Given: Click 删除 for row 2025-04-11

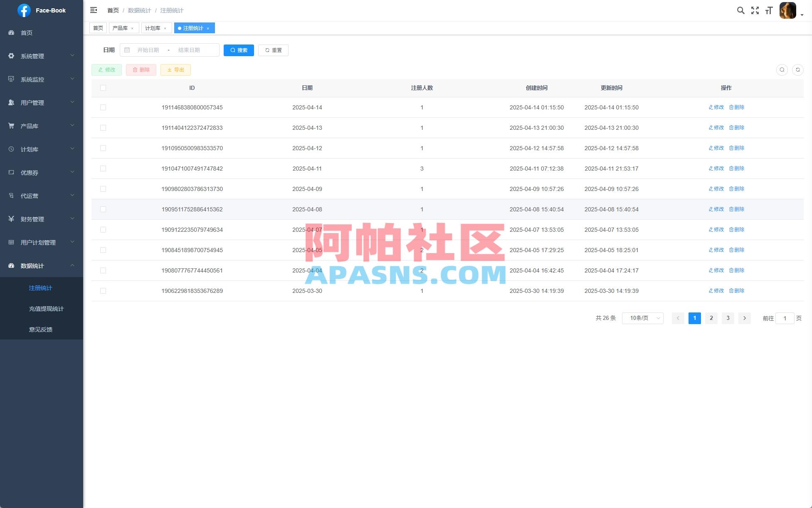Looking at the screenshot, I should [x=736, y=169].
